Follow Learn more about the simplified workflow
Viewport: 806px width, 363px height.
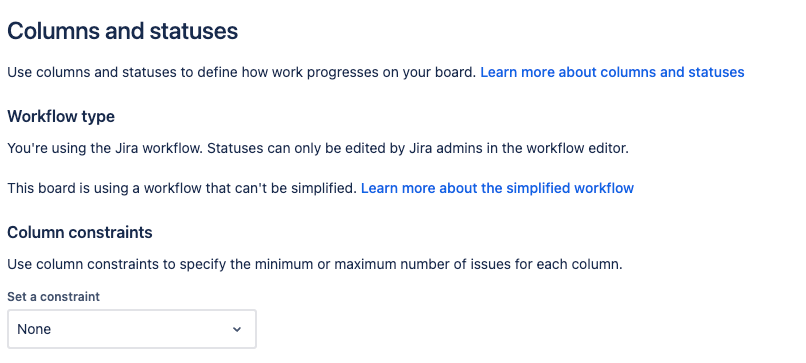(x=497, y=188)
